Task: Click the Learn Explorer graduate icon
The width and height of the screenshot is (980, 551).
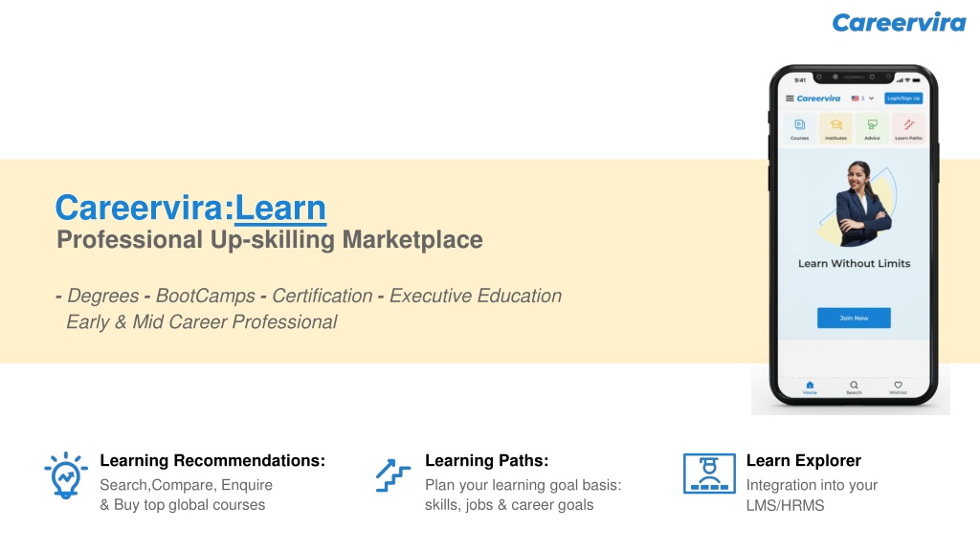Action: click(x=709, y=474)
